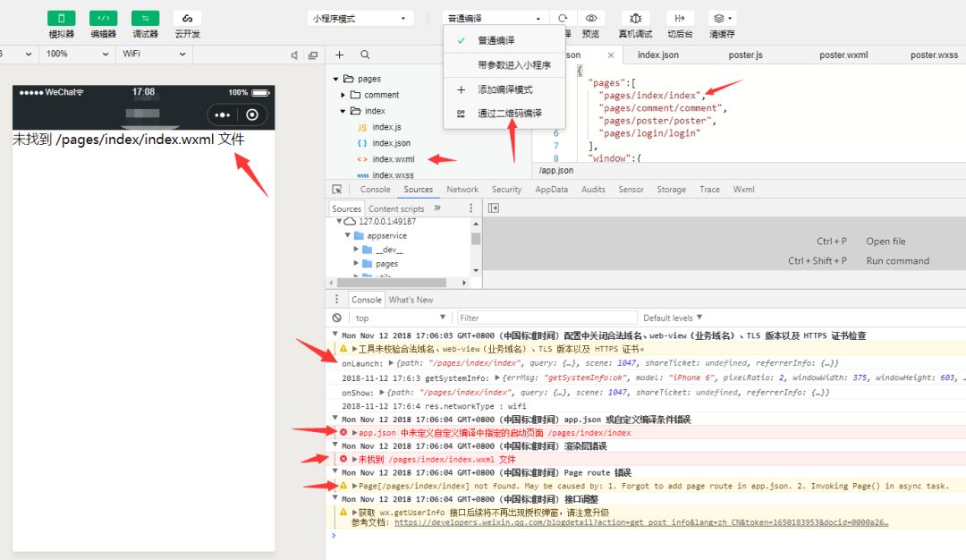Open the top context dropdown
The image size is (966, 560).
pyautogui.click(x=399, y=318)
